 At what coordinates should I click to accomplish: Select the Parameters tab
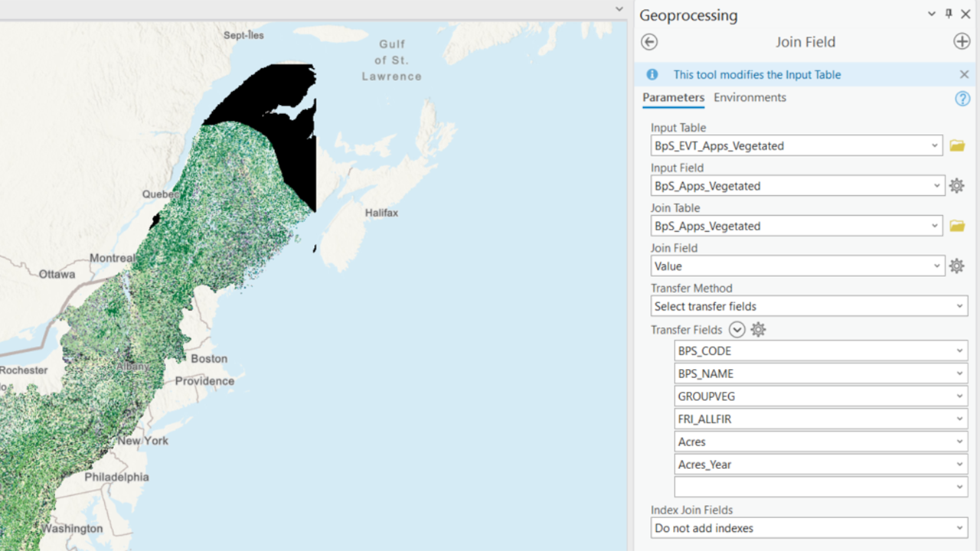point(674,97)
